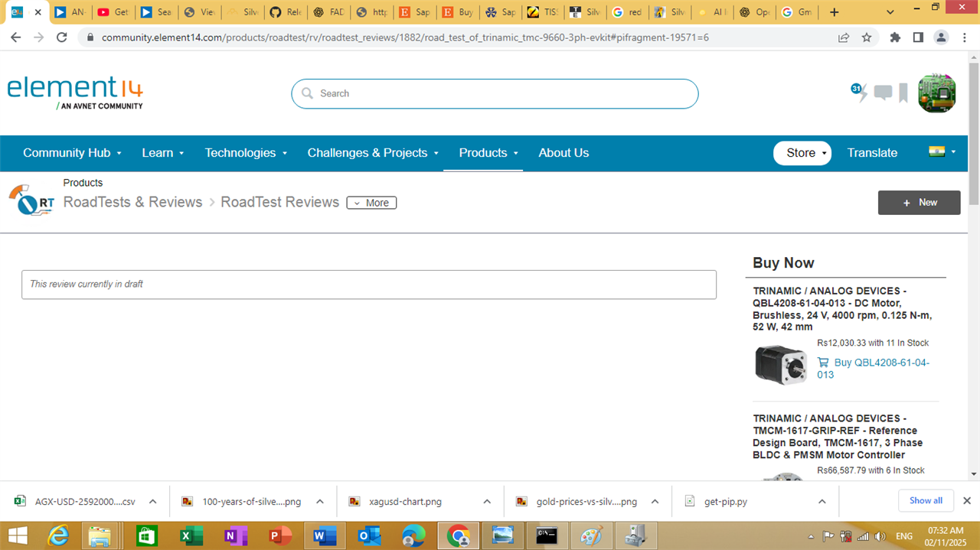Open the India flag country selector
Image resolution: width=980 pixels, height=550 pixels.
pos(942,152)
